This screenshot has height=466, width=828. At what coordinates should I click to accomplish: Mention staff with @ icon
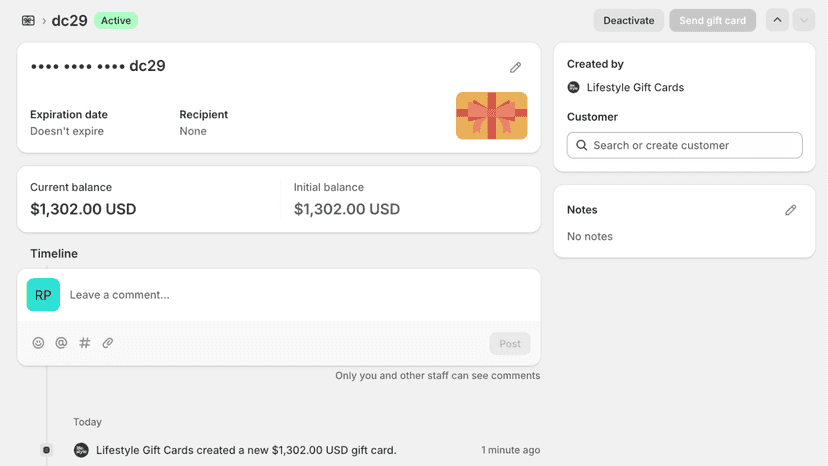pos(61,343)
